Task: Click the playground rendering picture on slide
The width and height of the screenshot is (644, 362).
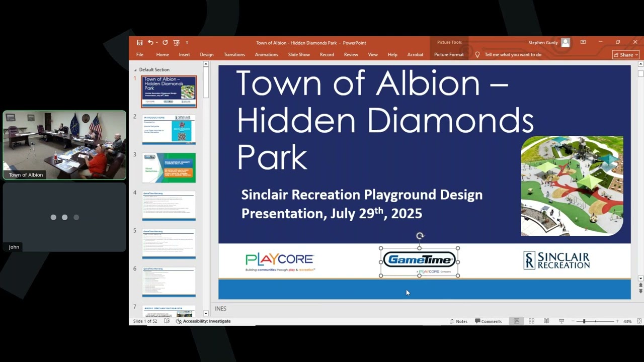Action: [x=572, y=186]
